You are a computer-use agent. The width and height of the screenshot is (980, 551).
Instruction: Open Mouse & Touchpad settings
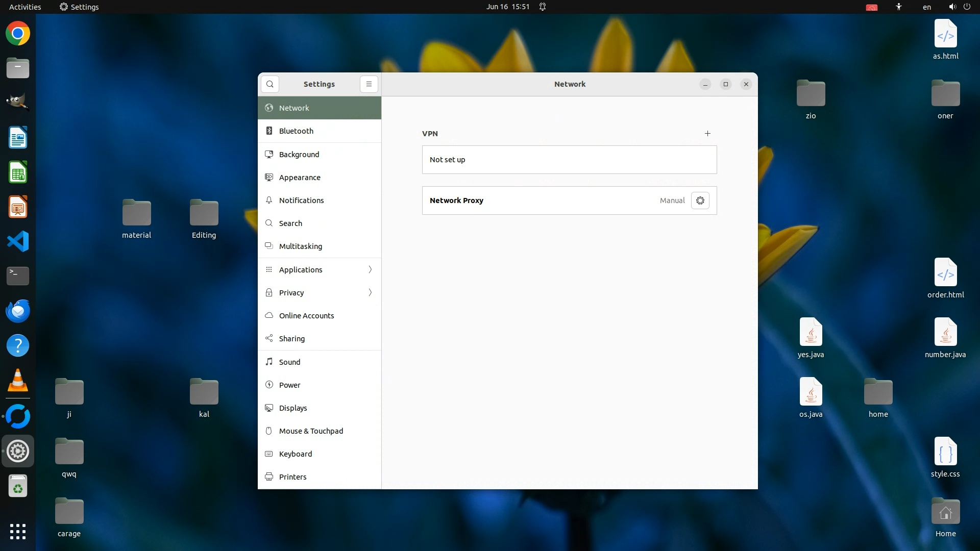pos(311,431)
